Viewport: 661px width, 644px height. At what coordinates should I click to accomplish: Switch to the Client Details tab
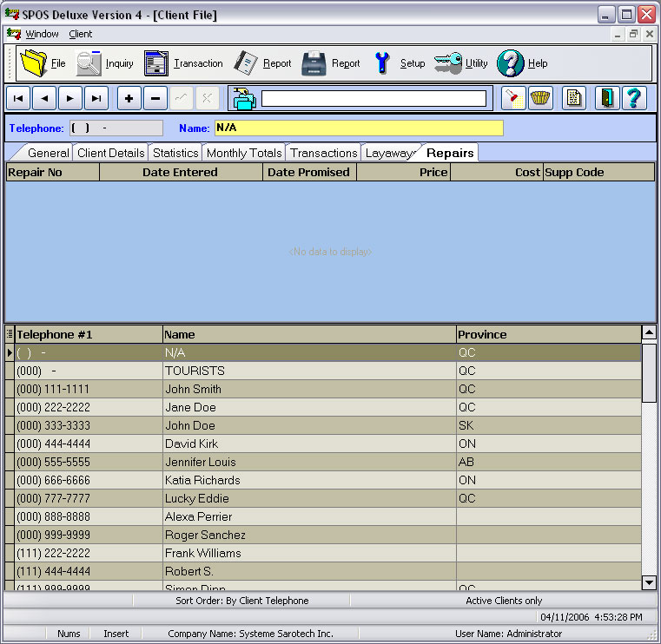click(110, 153)
